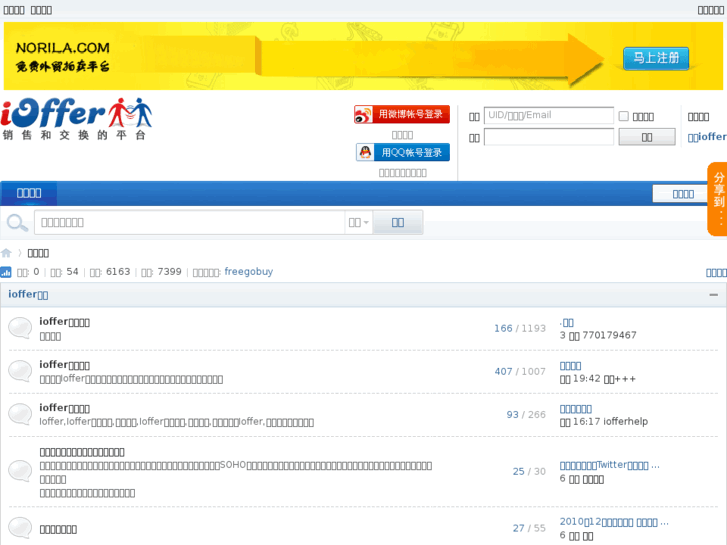Screen dimensions: 727x545
Task: Open the orange share side tab
Action: coord(718,199)
